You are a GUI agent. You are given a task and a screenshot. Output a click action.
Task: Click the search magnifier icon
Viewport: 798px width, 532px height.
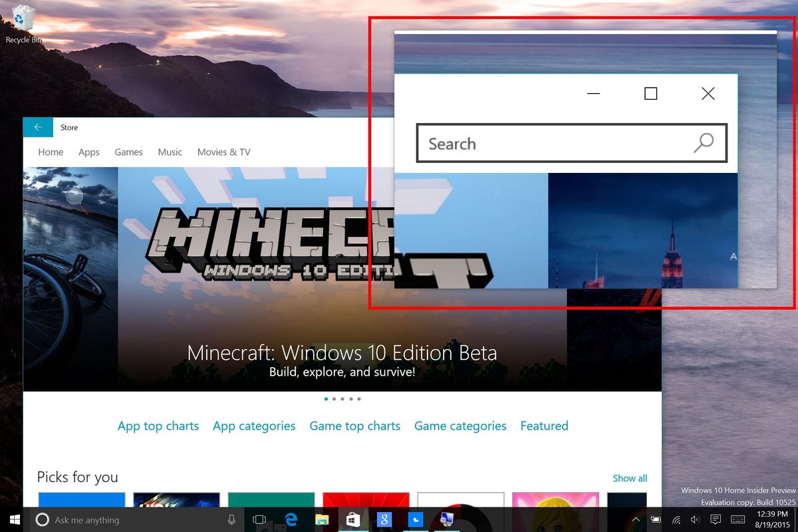[704, 143]
